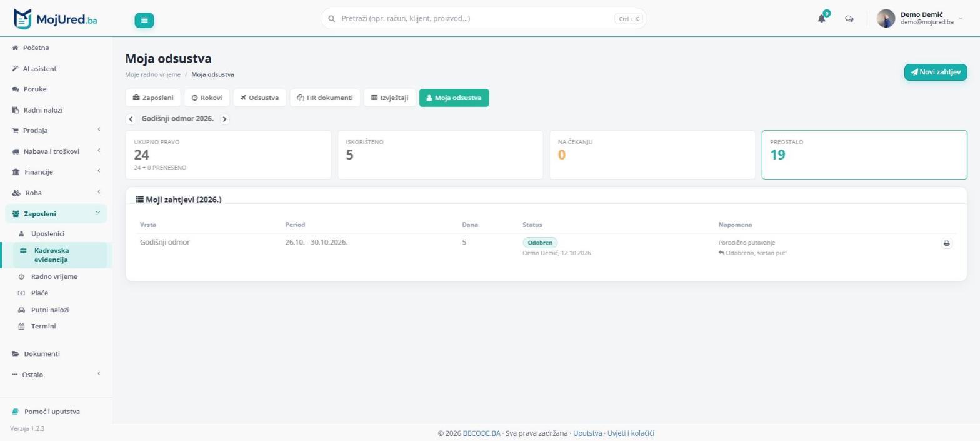Image resolution: width=980 pixels, height=441 pixels.
Task: Open the chat messages icon
Action: coord(849,19)
